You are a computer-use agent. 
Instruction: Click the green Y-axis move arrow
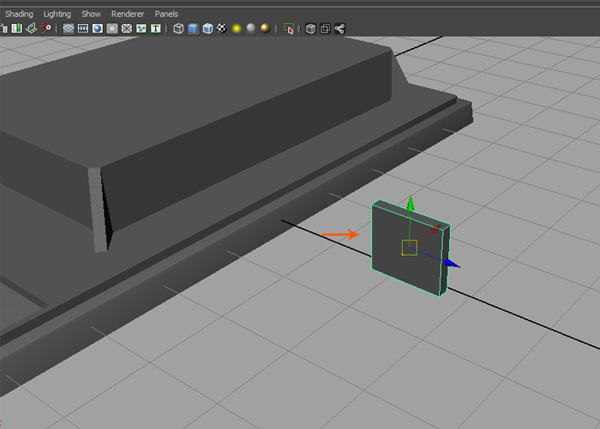click(409, 203)
